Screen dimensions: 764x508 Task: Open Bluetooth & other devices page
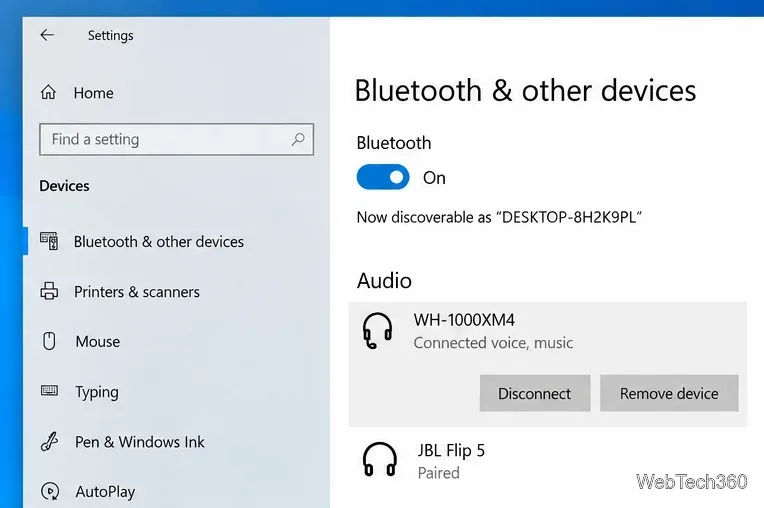[159, 242]
